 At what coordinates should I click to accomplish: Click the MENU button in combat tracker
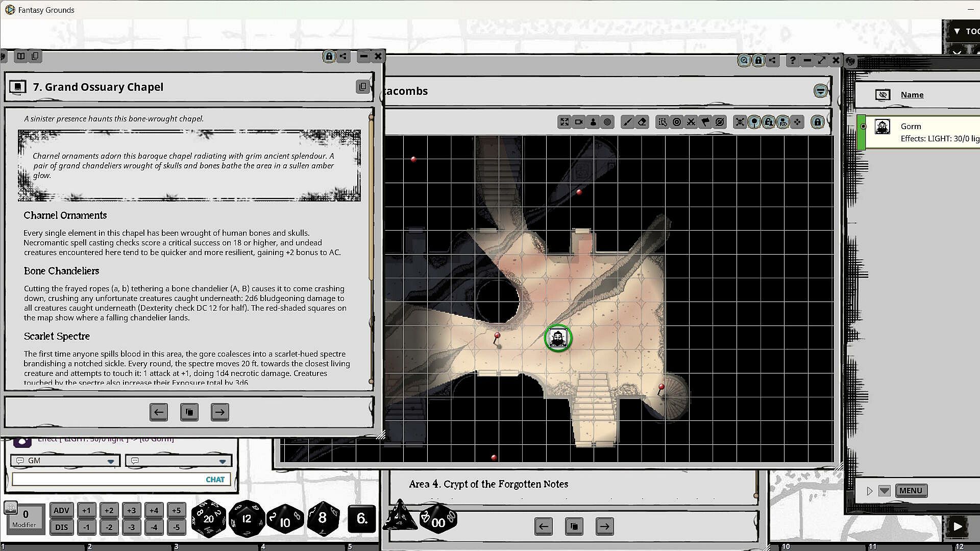pyautogui.click(x=911, y=490)
